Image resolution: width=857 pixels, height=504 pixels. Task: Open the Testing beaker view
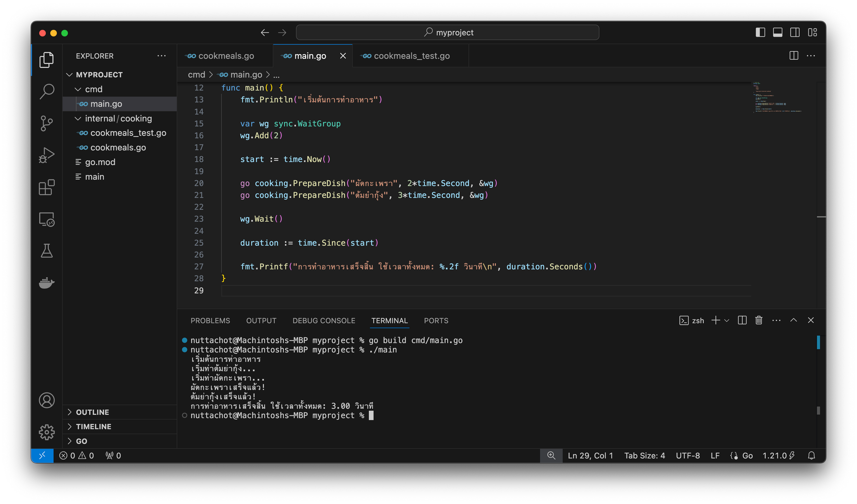46,251
